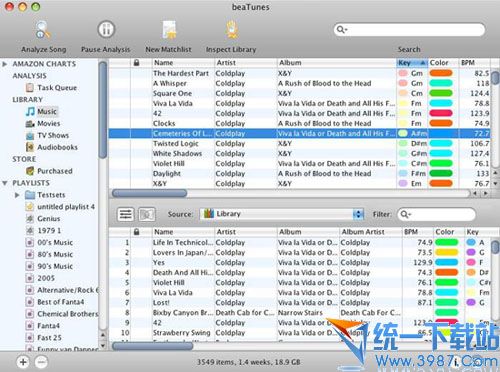Click in the Filter input field
The width and height of the screenshot is (500, 372).
[x=436, y=214]
